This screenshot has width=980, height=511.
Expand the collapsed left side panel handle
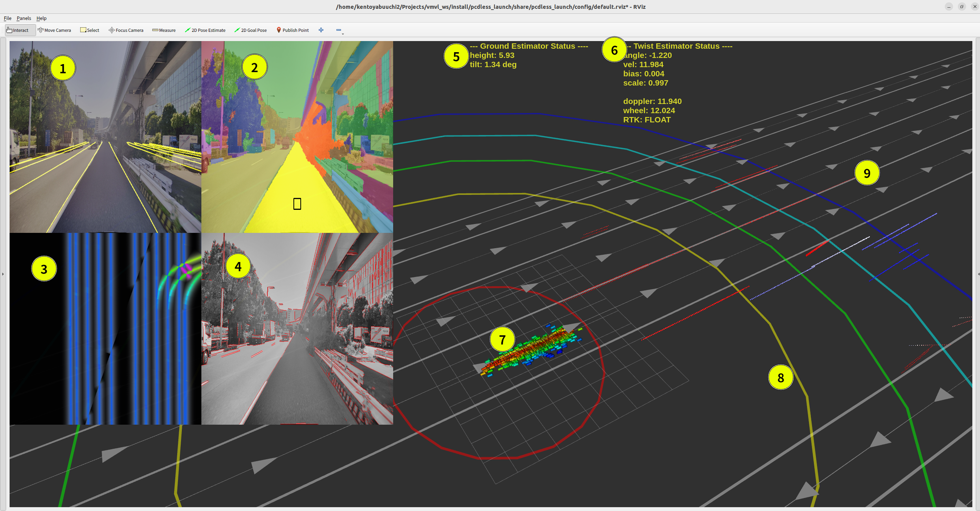point(3,274)
